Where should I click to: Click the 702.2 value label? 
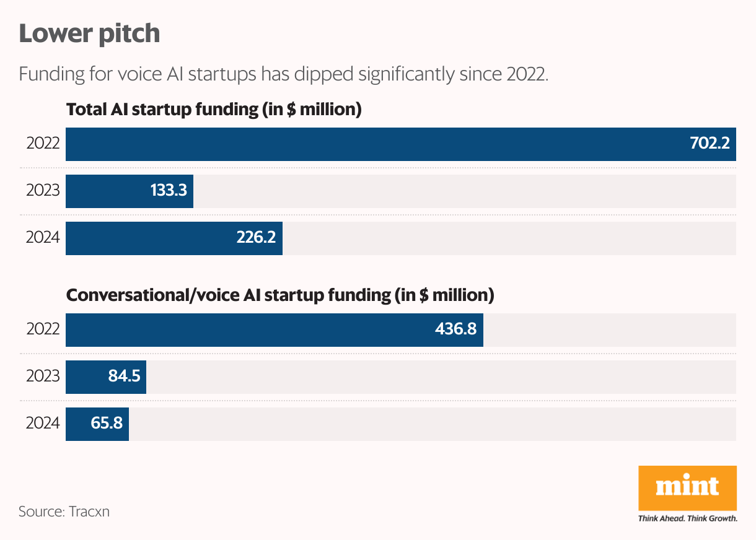pyautogui.click(x=710, y=144)
